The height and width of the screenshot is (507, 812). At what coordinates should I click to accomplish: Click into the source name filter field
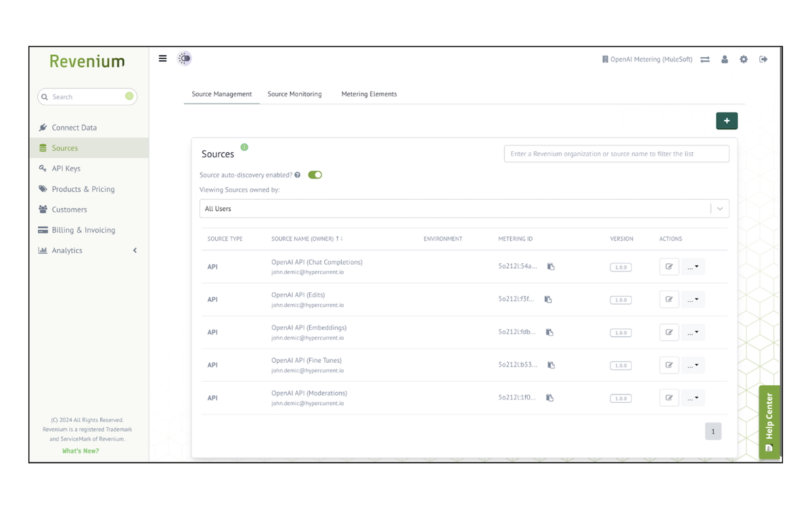click(x=616, y=154)
